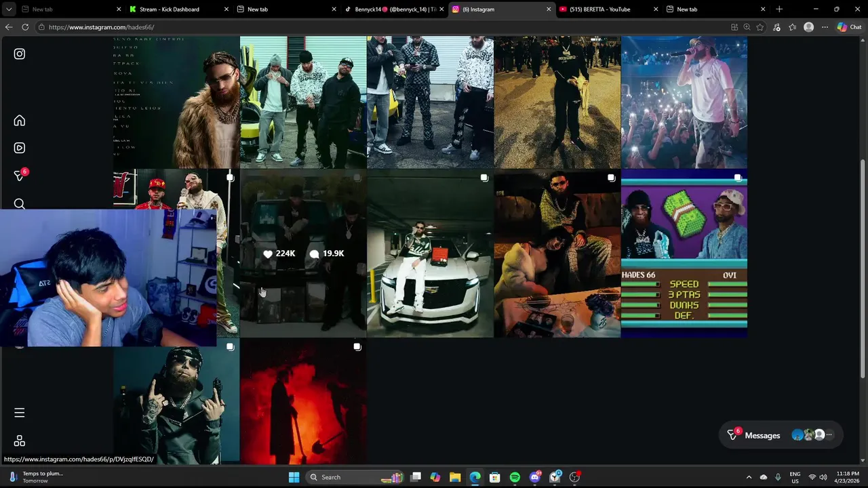Open the Instagram More hamburger menu
This screenshot has height=488, width=868.
pyautogui.click(x=20, y=413)
